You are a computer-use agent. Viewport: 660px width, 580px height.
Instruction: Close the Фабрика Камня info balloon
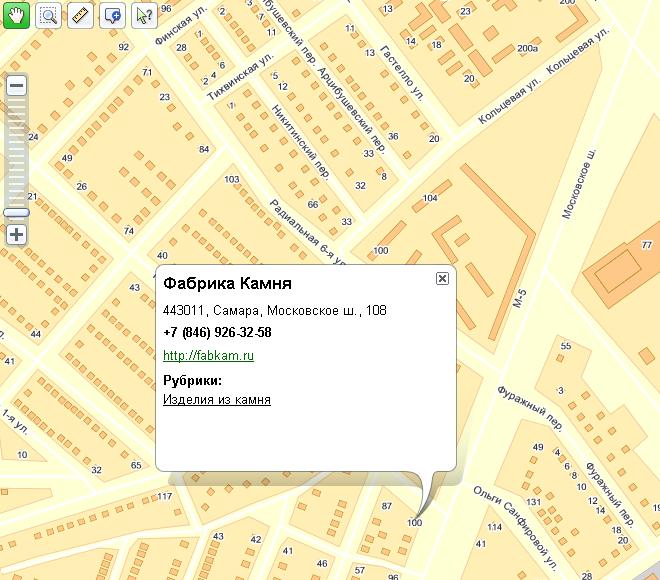click(x=442, y=278)
